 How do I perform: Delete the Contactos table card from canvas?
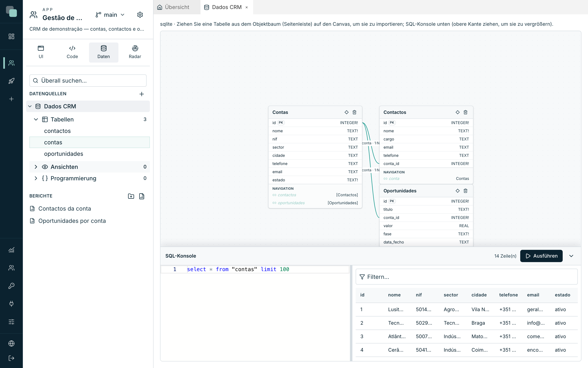pos(465,112)
